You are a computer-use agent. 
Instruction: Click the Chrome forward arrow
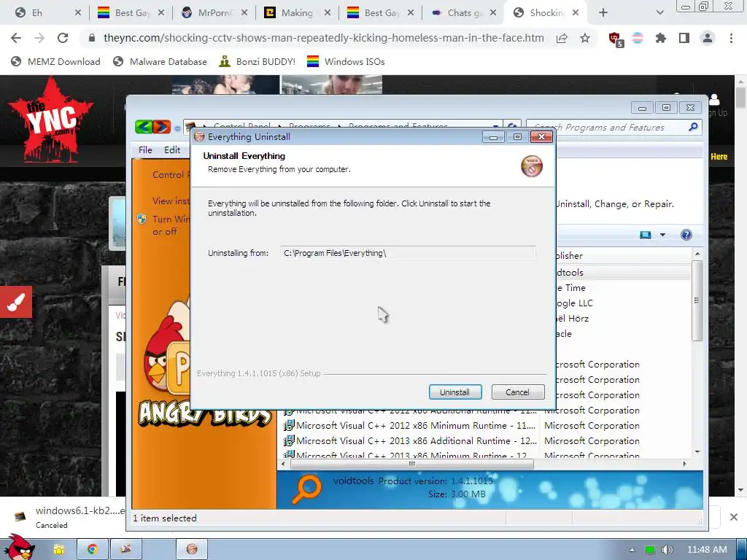[39, 38]
